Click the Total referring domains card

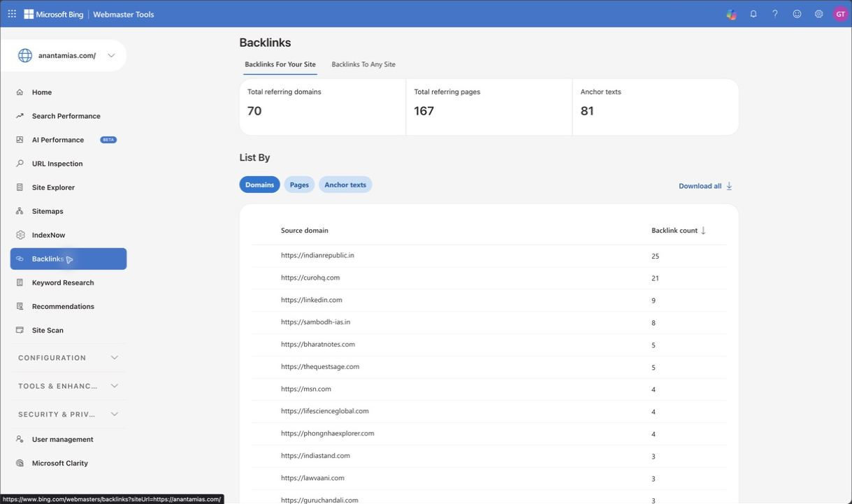(322, 107)
